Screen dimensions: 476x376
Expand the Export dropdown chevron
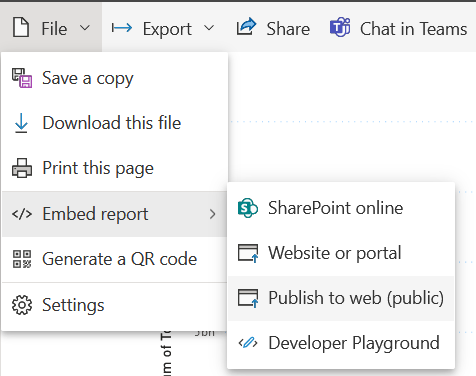coord(209,28)
